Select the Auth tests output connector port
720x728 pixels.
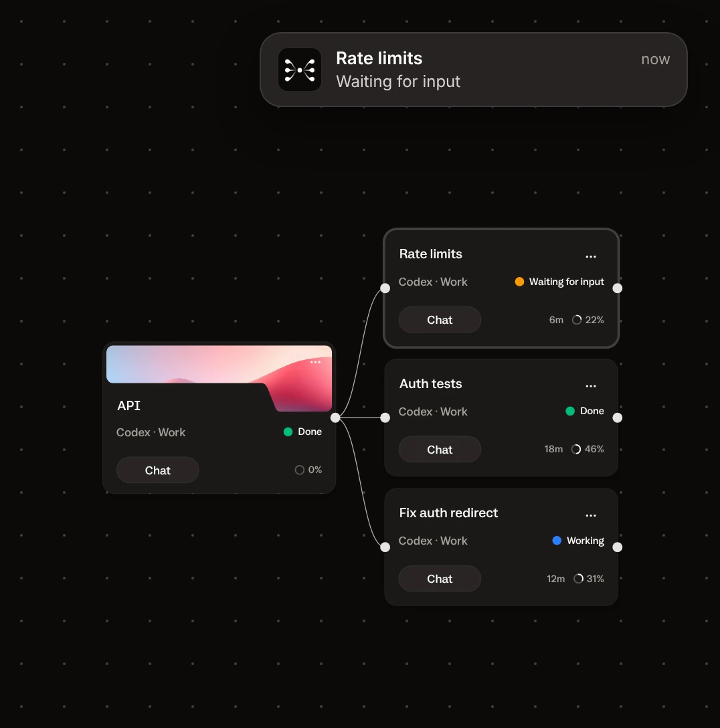(x=618, y=418)
